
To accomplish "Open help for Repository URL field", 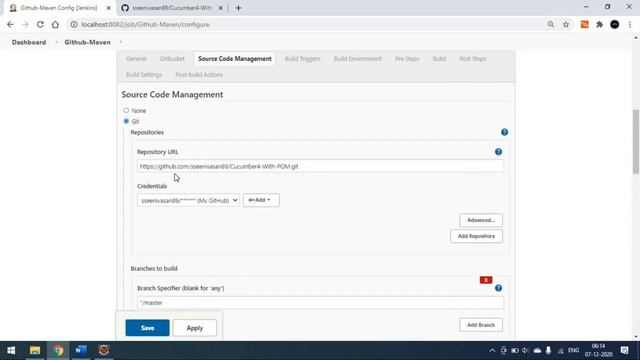I will (498, 151).
